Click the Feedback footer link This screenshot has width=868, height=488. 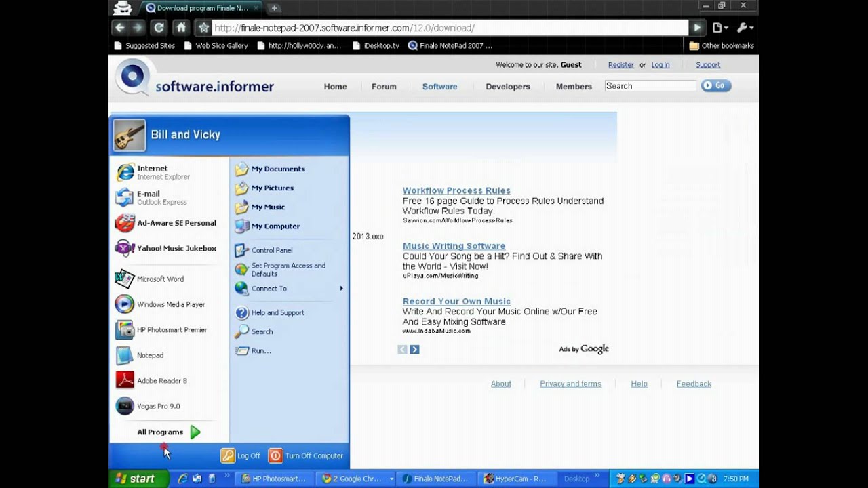[x=694, y=384]
